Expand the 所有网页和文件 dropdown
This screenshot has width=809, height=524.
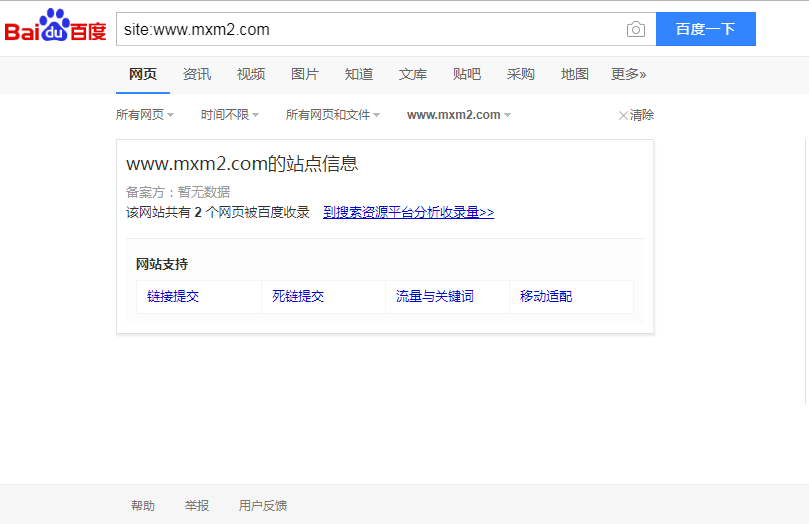[333, 115]
